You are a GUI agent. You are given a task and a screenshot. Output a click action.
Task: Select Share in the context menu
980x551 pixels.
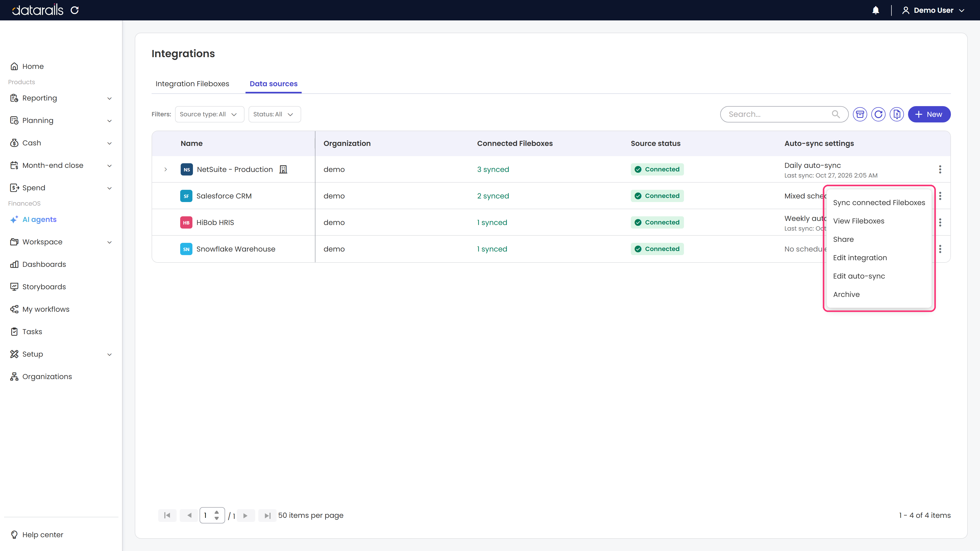(x=879, y=239)
